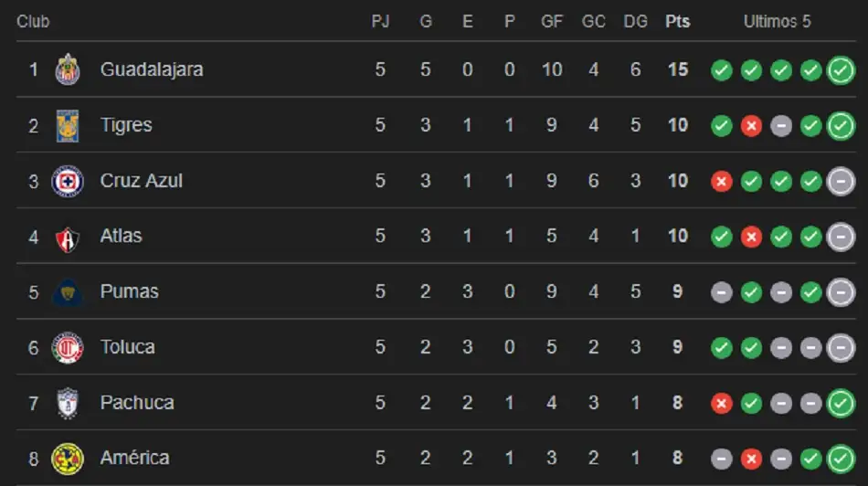
Task: Click the América club crest icon
Action: point(68,459)
